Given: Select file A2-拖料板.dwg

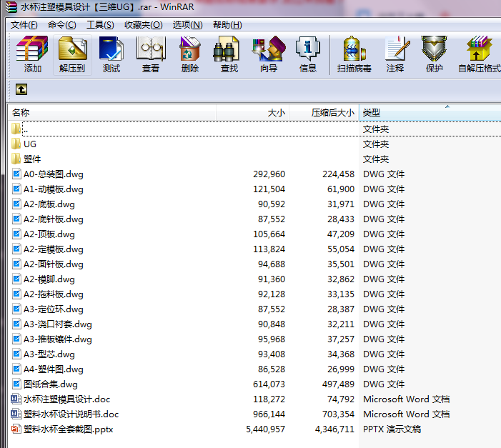Looking at the screenshot, I should (x=254, y=294).
